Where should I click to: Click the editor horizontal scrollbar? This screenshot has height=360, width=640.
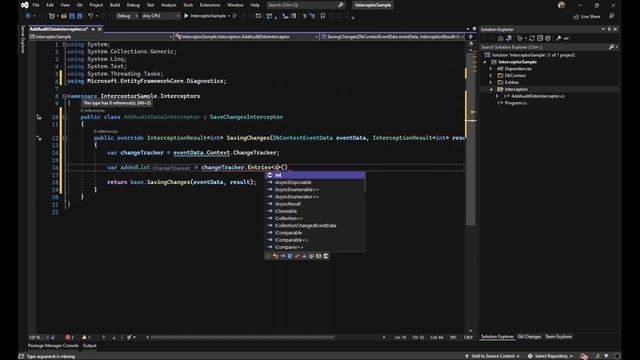[242, 337]
